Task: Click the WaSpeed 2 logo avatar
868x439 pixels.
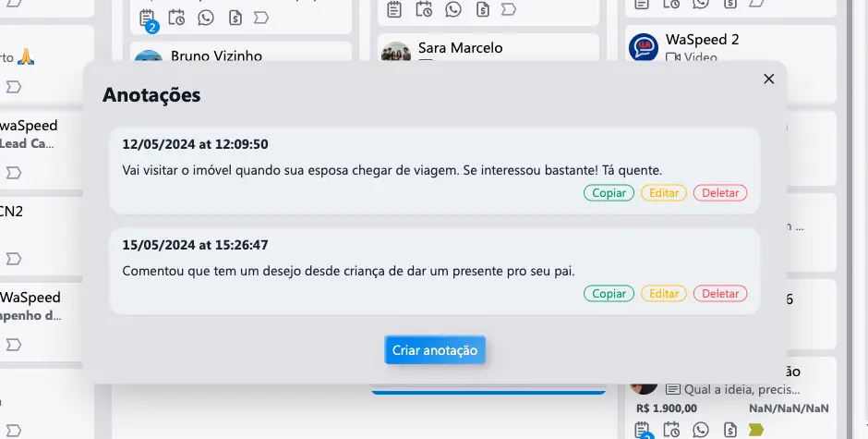Action: click(644, 47)
